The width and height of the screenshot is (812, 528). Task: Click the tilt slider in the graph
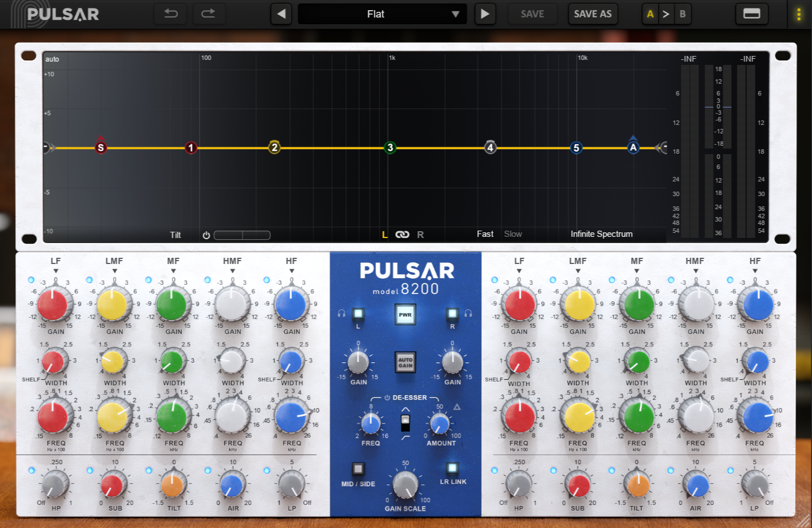242,235
